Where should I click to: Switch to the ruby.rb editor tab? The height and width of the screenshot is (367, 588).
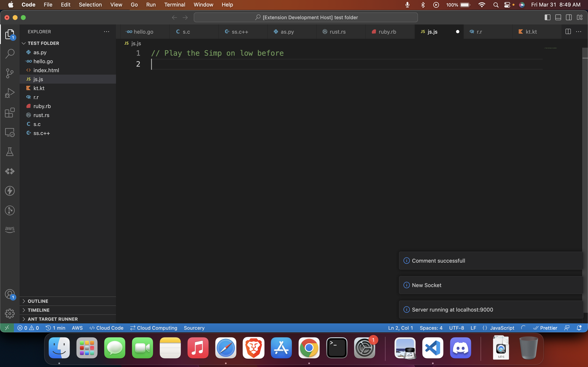387,32
